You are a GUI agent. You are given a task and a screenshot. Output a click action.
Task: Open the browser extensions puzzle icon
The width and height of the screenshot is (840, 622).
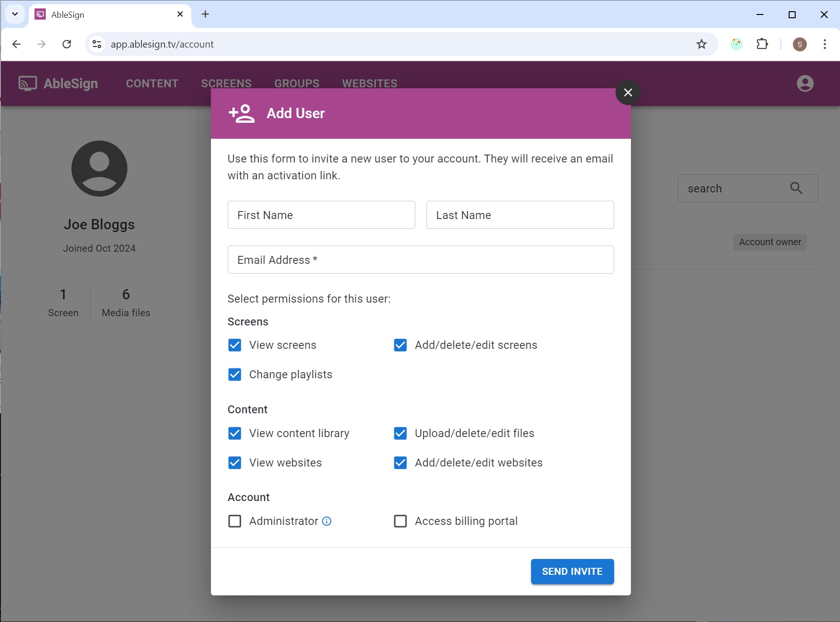click(x=763, y=44)
